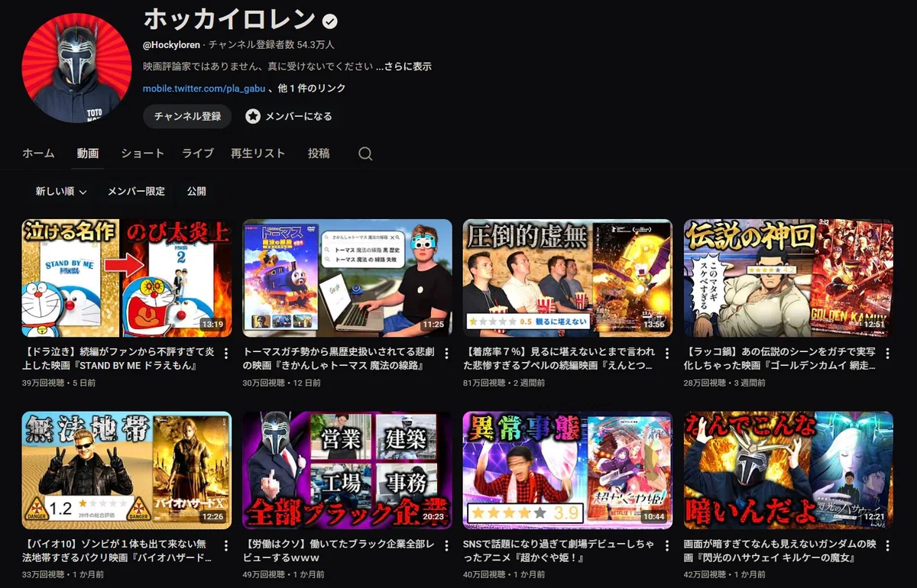
Task: Open options menu for きかんしゃトーマス video
Action: [446, 354]
